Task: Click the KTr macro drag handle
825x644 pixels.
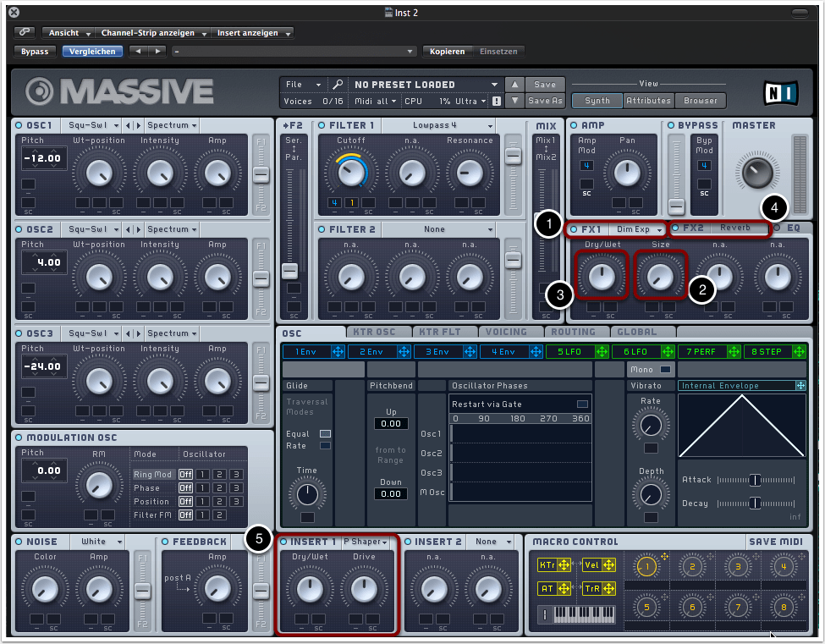Action: (563, 565)
